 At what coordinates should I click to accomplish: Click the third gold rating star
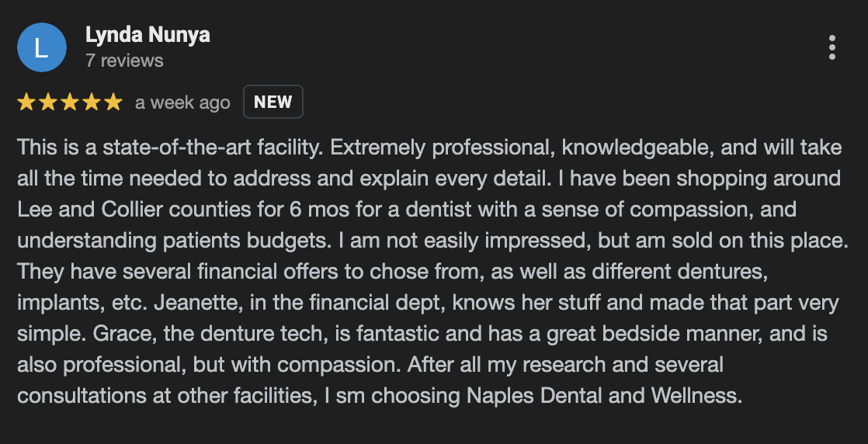tap(70, 102)
